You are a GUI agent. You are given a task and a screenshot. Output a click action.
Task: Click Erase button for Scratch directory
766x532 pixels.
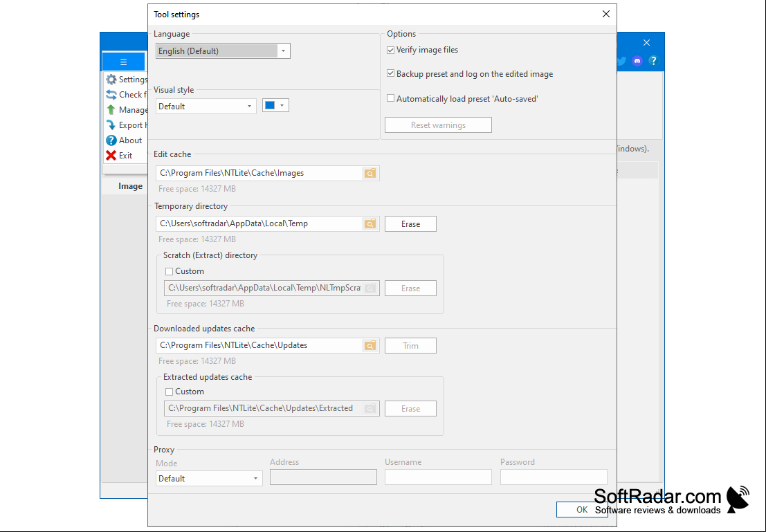410,288
